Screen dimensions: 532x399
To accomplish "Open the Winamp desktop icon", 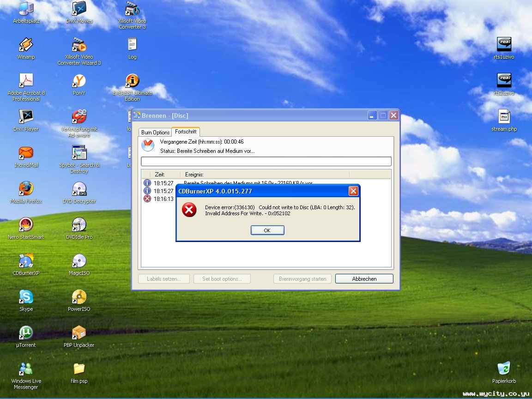I will [x=26, y=48].
